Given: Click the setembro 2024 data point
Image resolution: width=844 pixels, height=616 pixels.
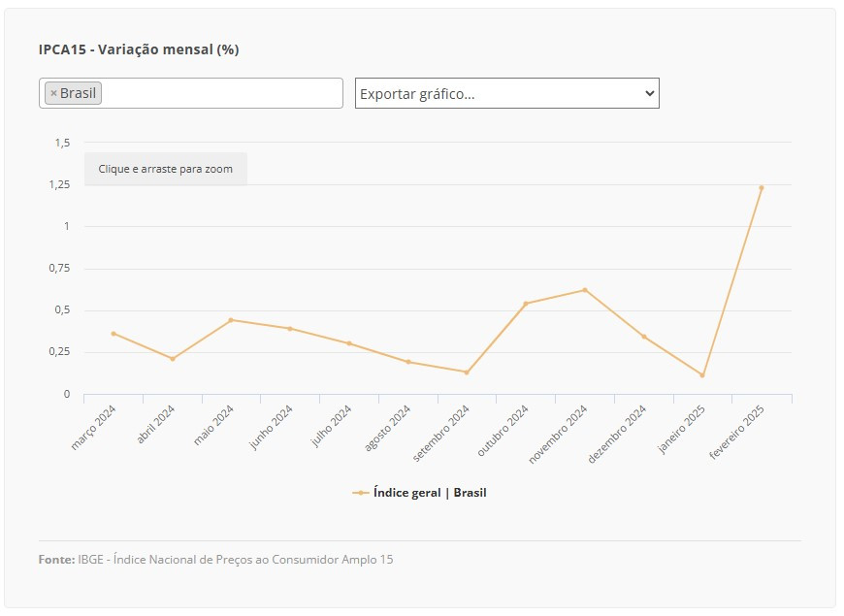Looking at the screenshot, I should coord(467,373).
